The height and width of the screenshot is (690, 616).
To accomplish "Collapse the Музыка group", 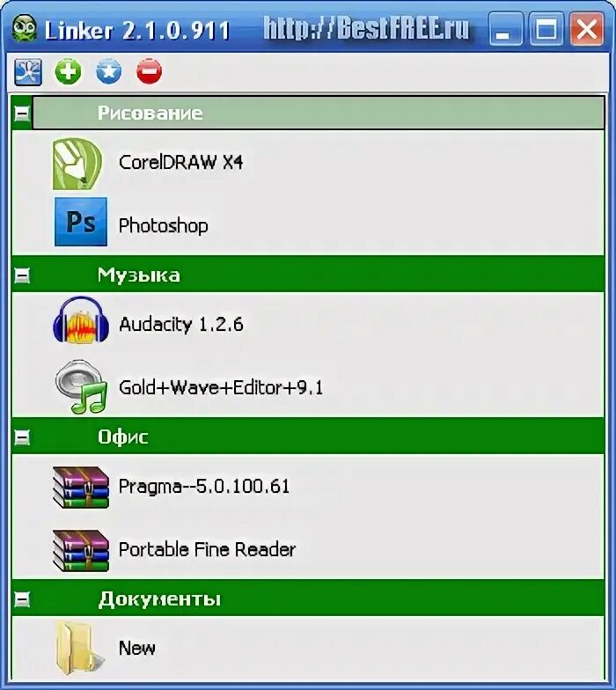I will 22,275.
